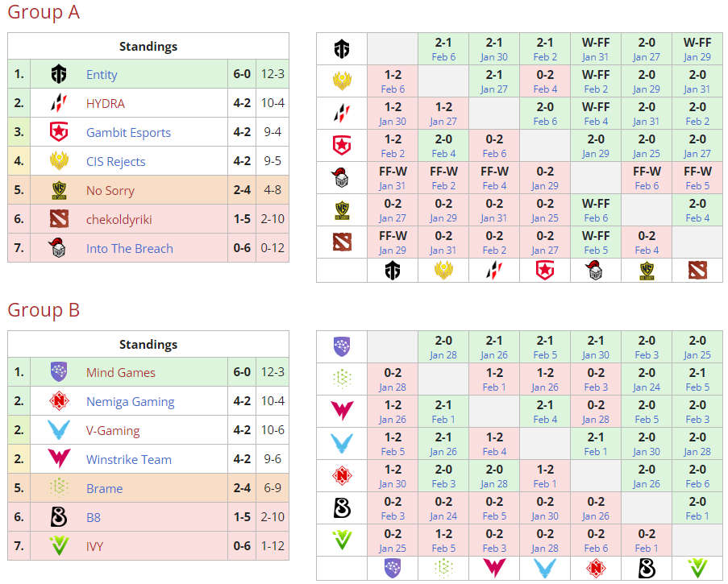Viewport: 728px width, 584px height.
Task: Select the Mind Games team name
Action: (121, 373)
